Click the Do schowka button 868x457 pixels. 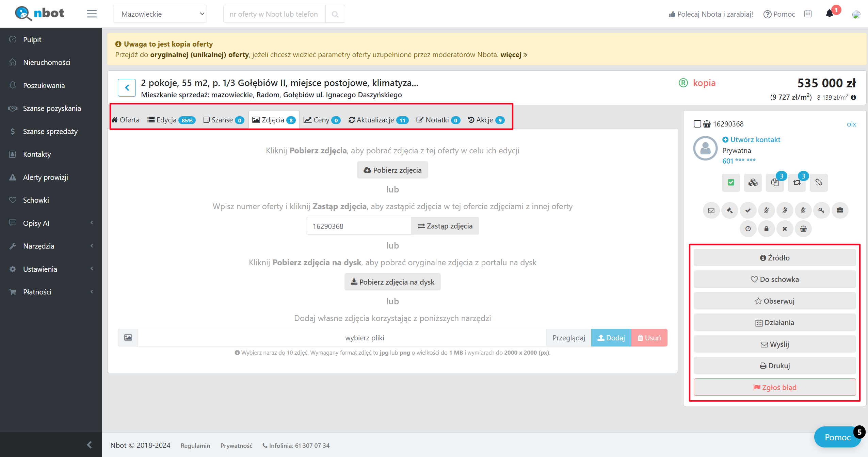click(x=774, y=279)
